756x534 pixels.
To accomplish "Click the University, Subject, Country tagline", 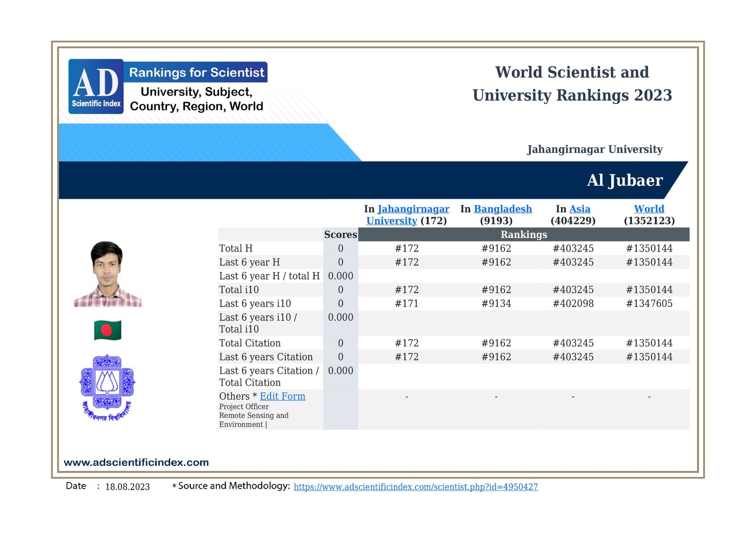I will 197,99.
